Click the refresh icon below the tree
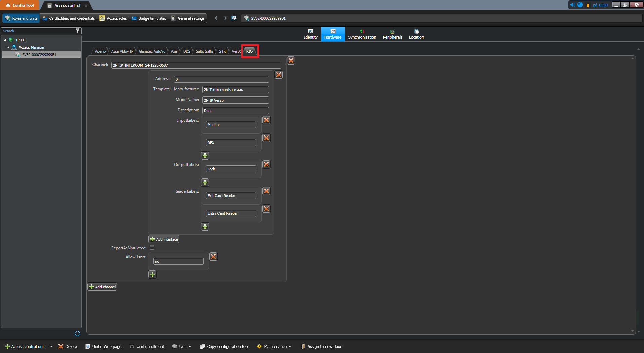The width and height of the screenshot is (644, 353). [77, 334]
